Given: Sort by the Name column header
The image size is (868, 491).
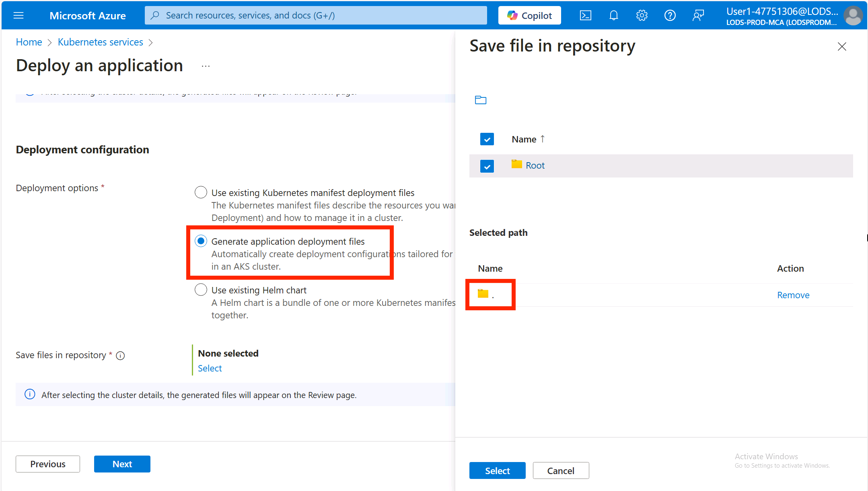Looking at the screenshot, I should click(524, 139).
